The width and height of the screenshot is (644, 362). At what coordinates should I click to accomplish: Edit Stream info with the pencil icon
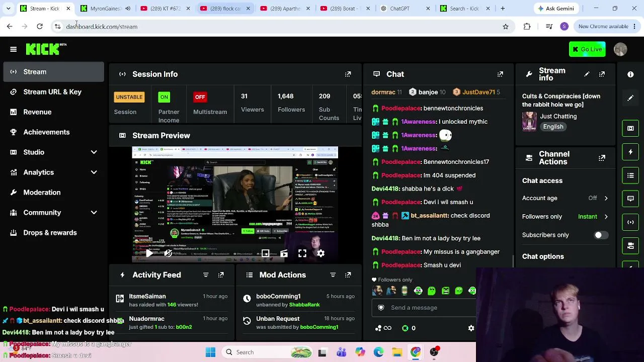coord(587,74)
